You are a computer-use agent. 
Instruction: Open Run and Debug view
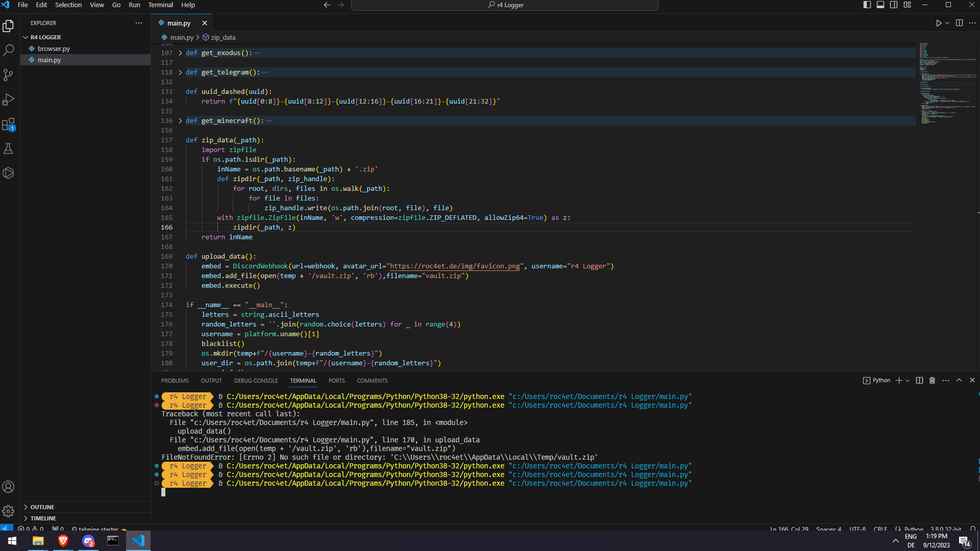point(8,99)
